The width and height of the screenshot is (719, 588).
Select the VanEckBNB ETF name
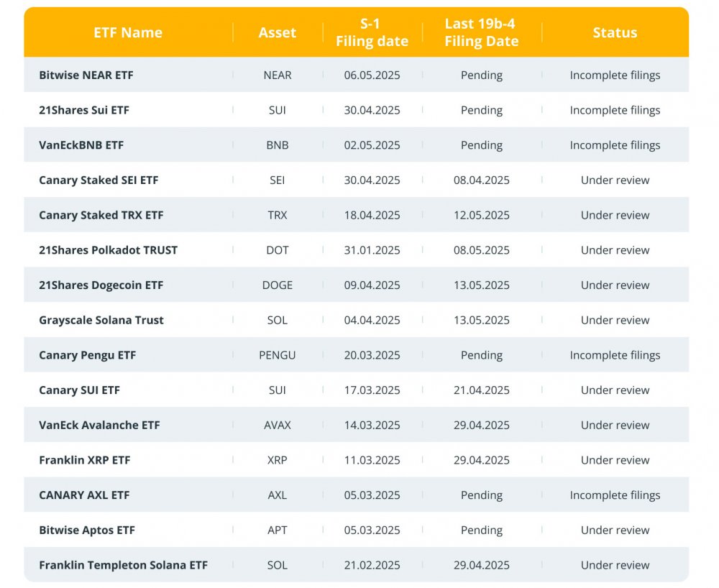point(81,145)
